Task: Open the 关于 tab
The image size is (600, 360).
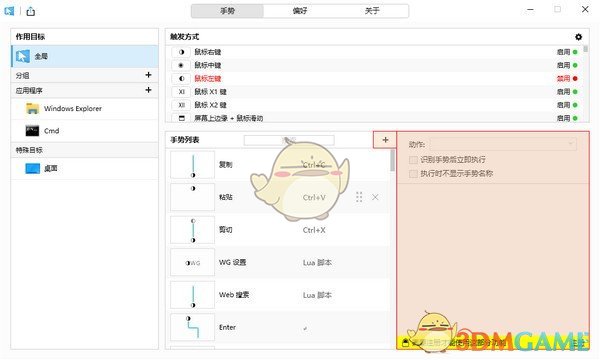Action: (x=372, y=11)
